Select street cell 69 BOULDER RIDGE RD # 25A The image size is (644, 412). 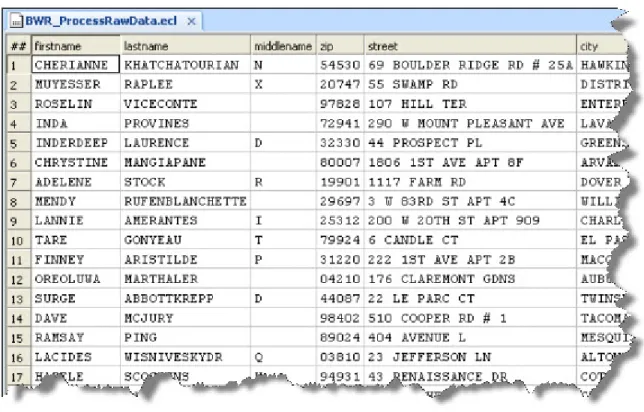click(471, 65)
